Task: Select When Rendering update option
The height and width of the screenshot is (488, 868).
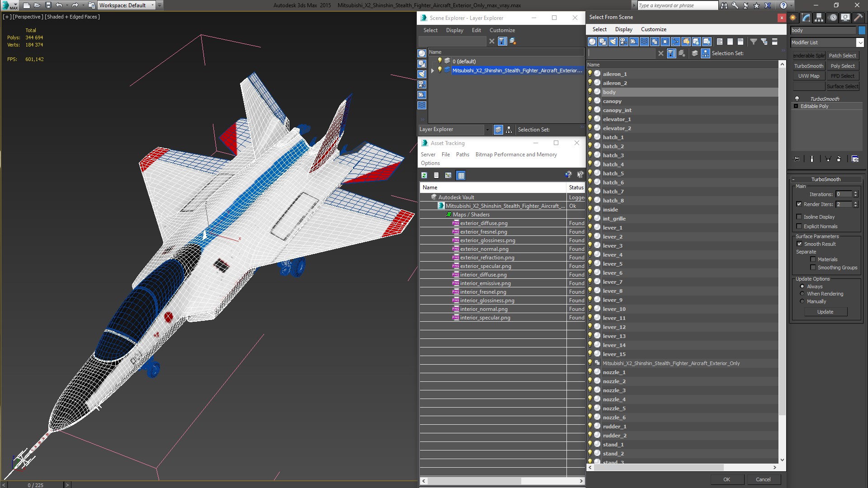Action: pyautogui.click(x=802, y=294)
